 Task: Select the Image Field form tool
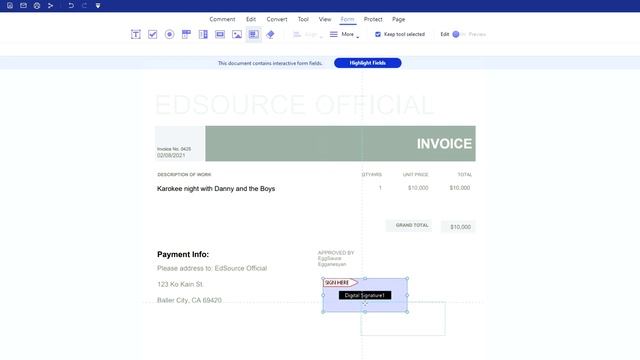237,34
